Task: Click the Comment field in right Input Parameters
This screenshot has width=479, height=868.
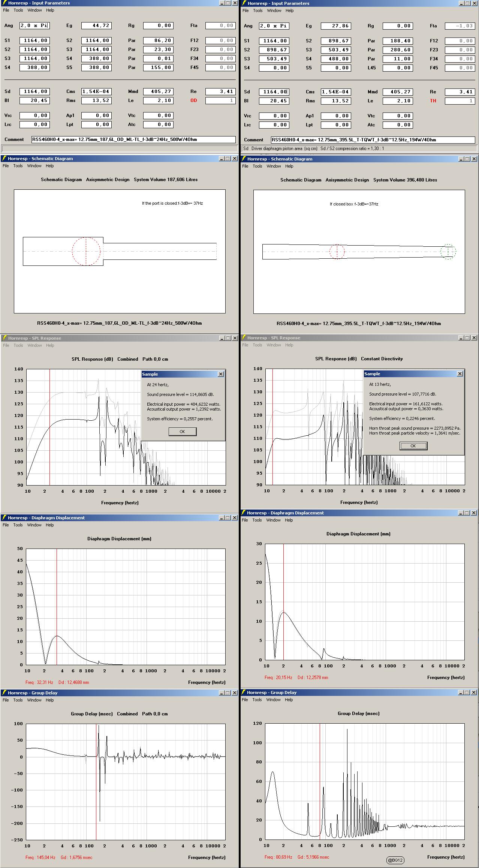Action: point(373,140)
